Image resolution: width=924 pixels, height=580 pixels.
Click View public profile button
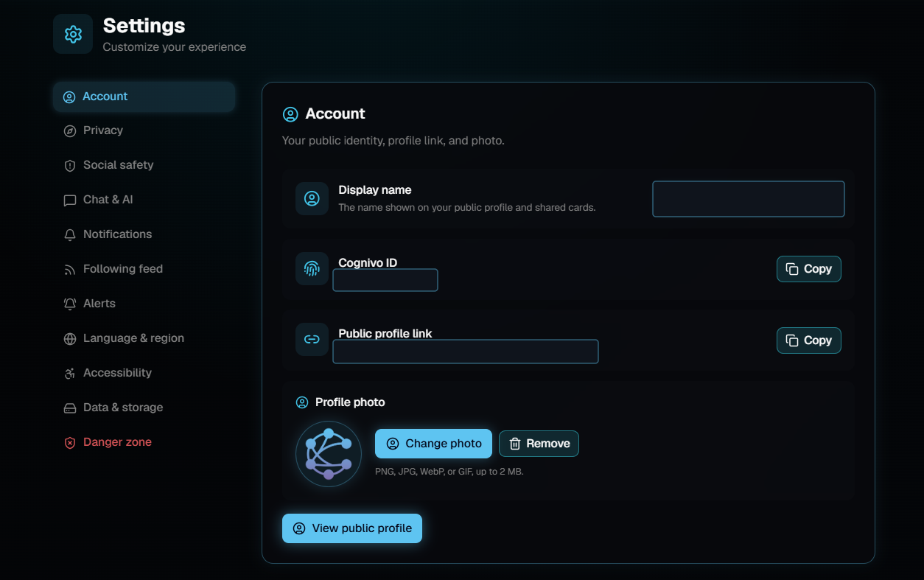pyautogui.click(x=352, y=528)
